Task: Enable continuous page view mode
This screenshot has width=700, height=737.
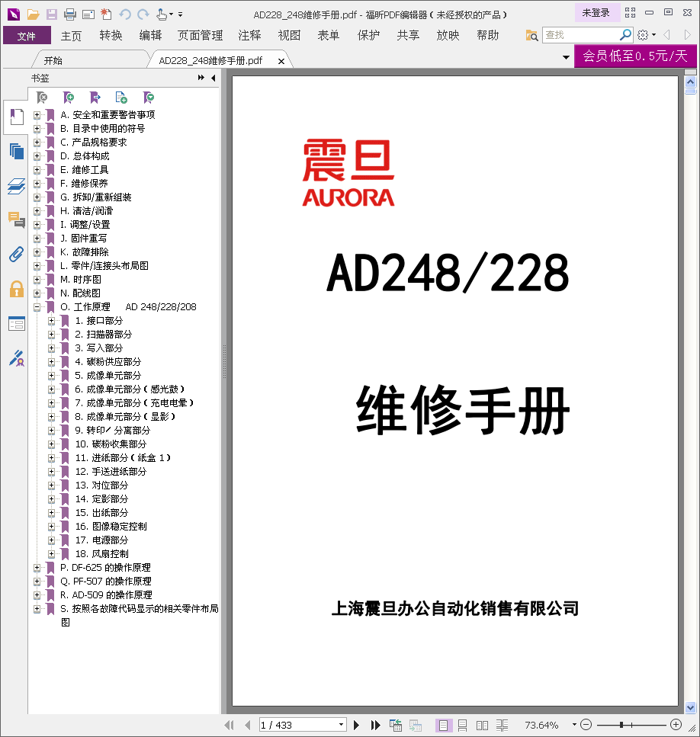Action: [463, 726]
